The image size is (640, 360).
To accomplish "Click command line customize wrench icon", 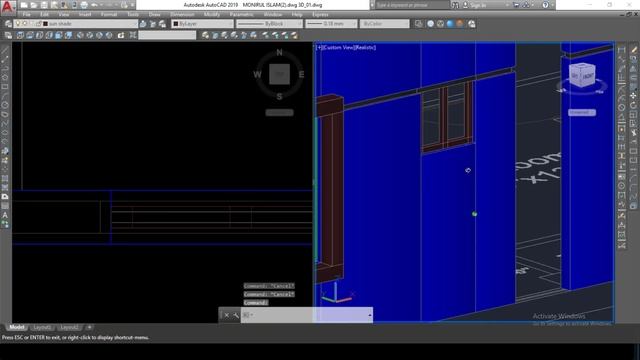I will (x=236, y=315).
